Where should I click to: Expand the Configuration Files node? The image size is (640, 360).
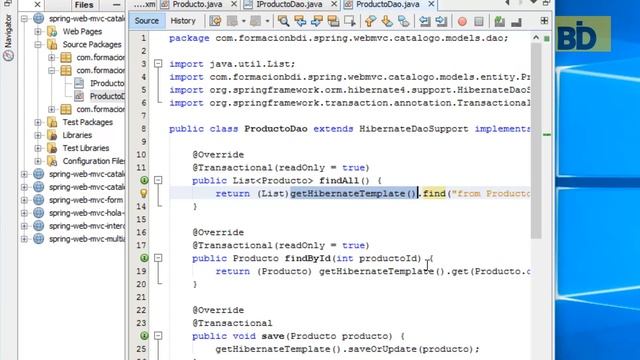(38, 161)
